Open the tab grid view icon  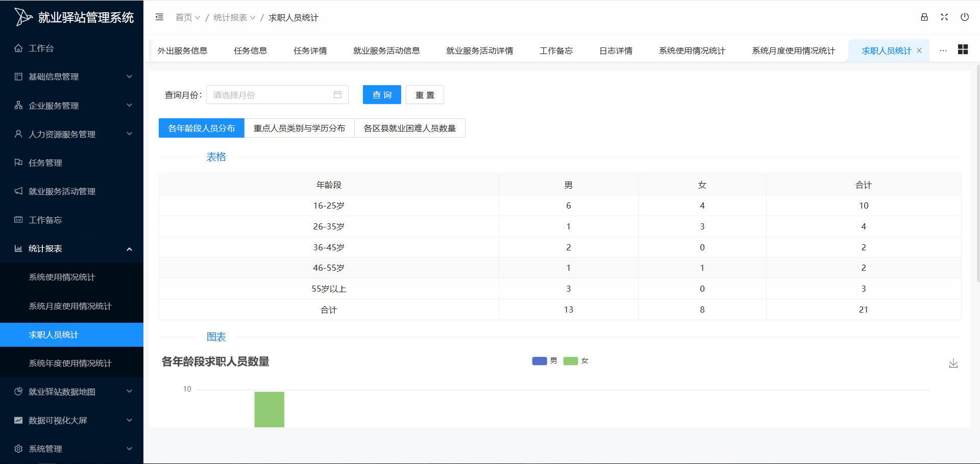pos(963,49)
